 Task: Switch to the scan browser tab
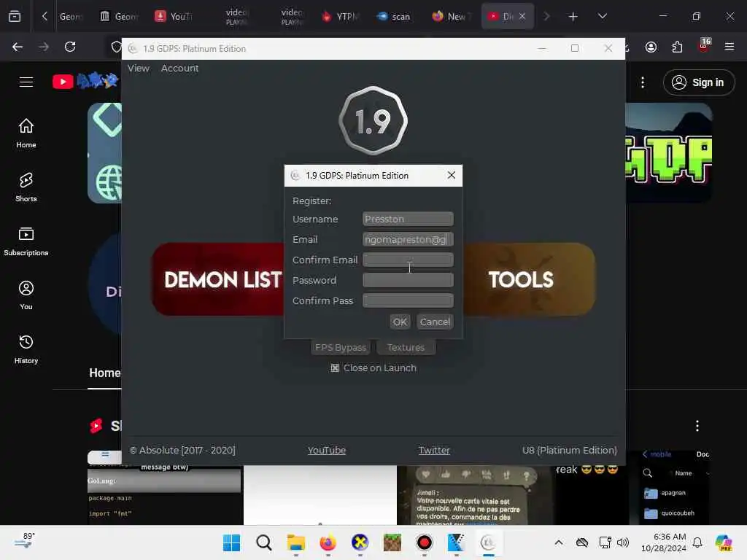[395, 17]
